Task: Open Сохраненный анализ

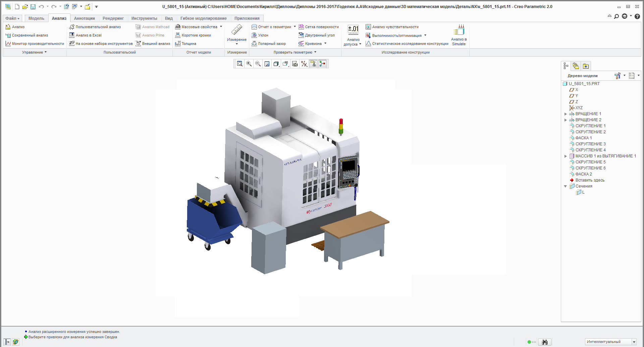Action: (x=27, y=35)
